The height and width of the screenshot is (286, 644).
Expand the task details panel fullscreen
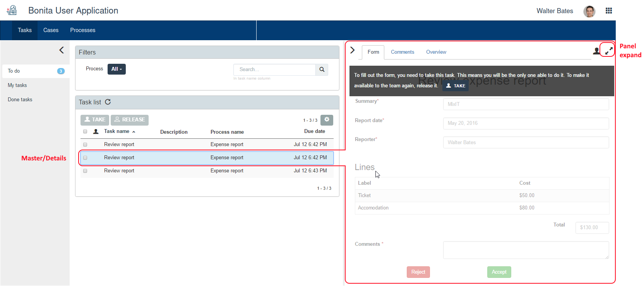coord(609,51)
